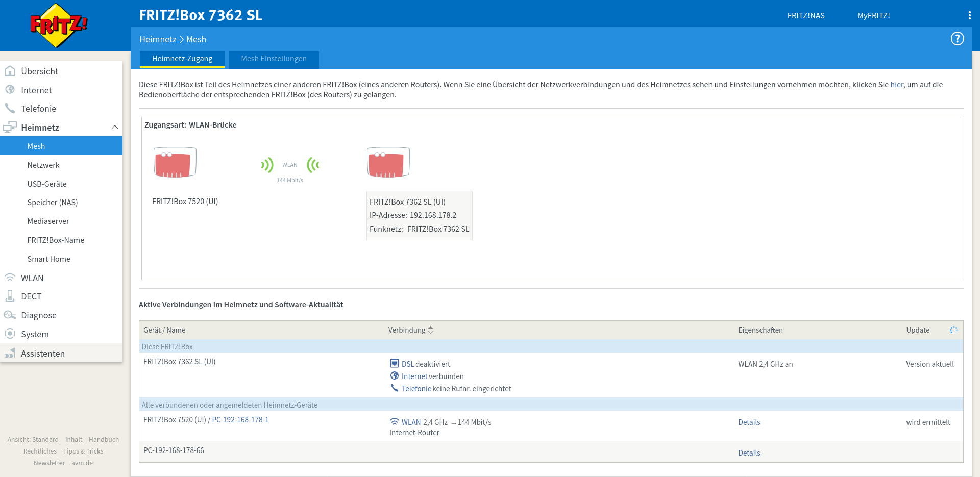Select Netzwerk submenu item
Image resolution: width=980 pixels, height=477 pixels.
[x=61, y=165]
